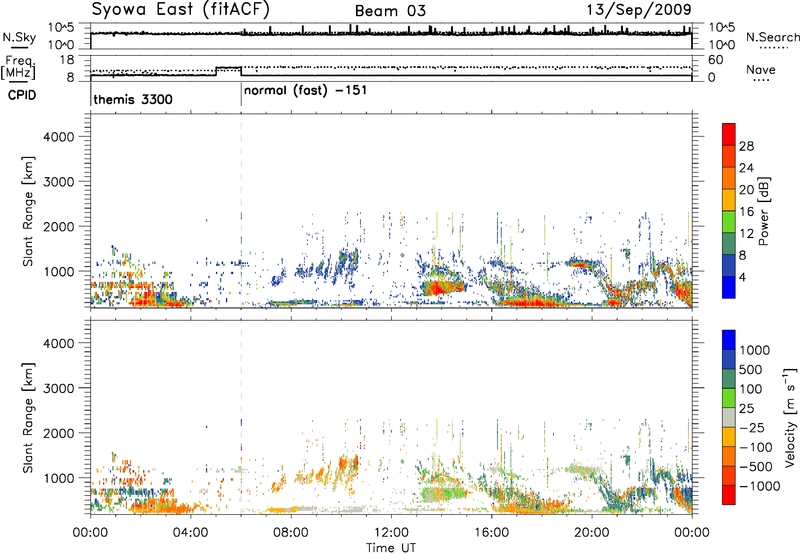
Task: Click the 'Power [dB]' color bar label
Action: (763, 211)
